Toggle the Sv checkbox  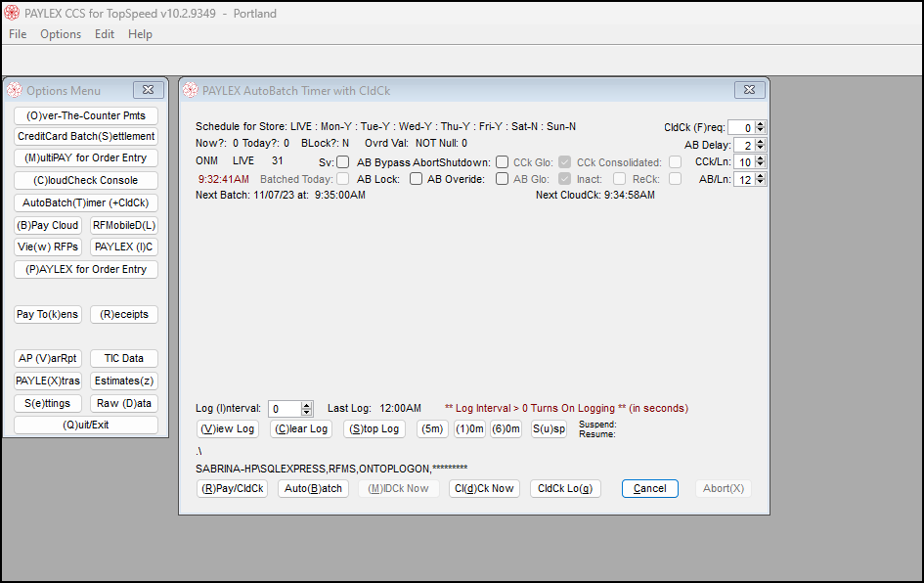coord(343,162)
